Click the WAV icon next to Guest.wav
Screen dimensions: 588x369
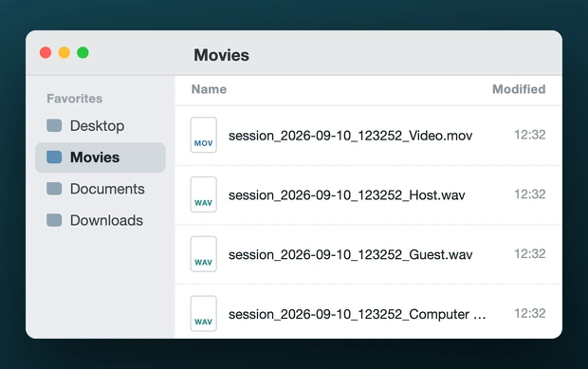[x=204, y=254]
